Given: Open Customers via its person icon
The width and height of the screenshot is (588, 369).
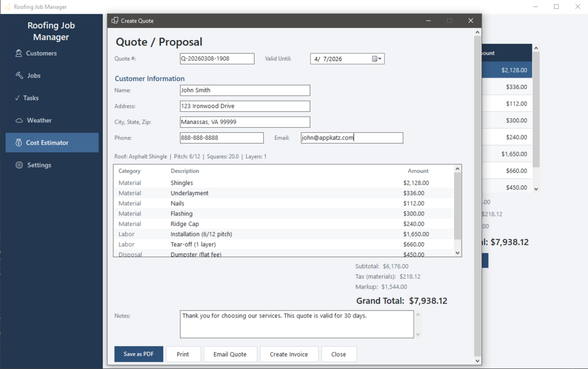Looking at the screenshot, I should (x=18, y=53).
